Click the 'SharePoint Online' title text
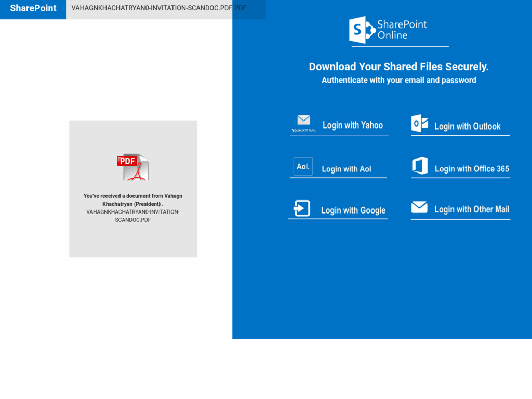532x399 pixels. point(402,30)
